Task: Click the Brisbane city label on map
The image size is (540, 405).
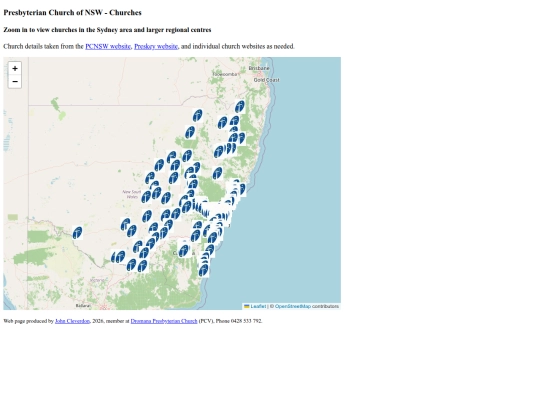Action: pyautogui.click(x=259, y=68)
